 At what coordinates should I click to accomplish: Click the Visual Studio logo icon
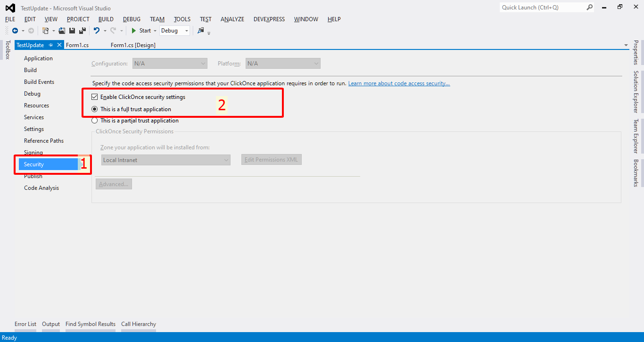(x=10, y=8)
